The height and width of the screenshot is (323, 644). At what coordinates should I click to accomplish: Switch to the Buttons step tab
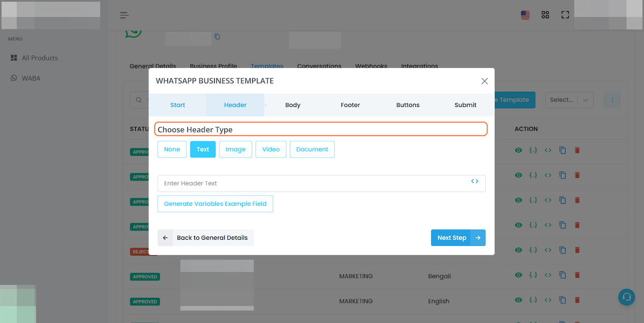(x=408, y=105)
